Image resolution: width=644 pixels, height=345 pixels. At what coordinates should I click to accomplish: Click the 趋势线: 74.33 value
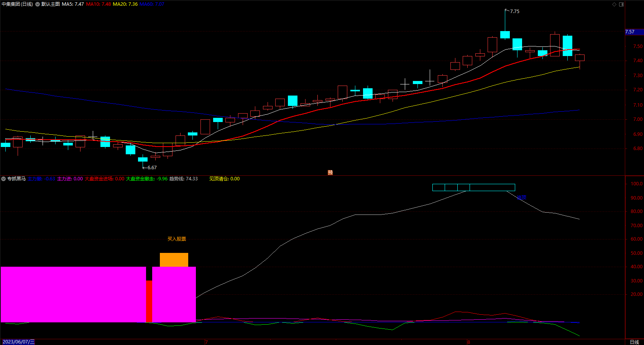(184, 179)
